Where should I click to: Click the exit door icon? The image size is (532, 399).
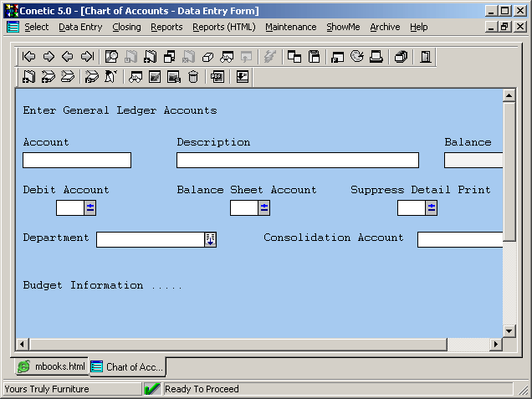pyautogui.click(x=426, y=57)
